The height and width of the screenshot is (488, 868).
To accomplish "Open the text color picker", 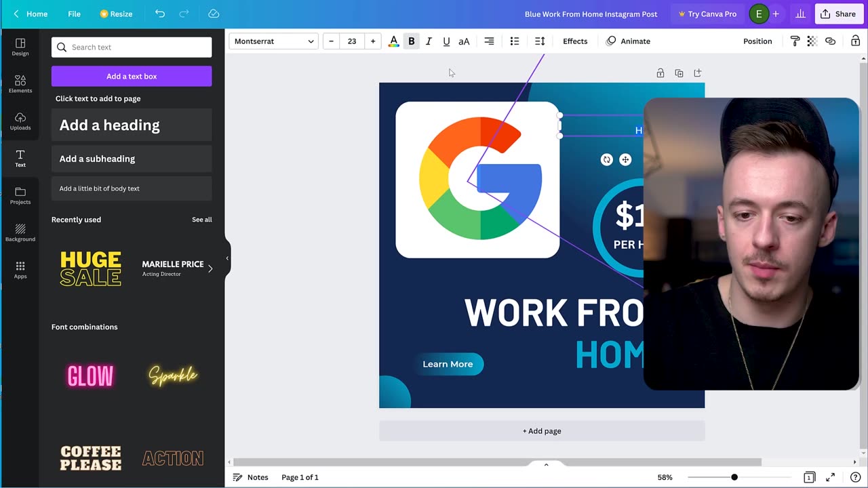I will (x=393, y=41).
